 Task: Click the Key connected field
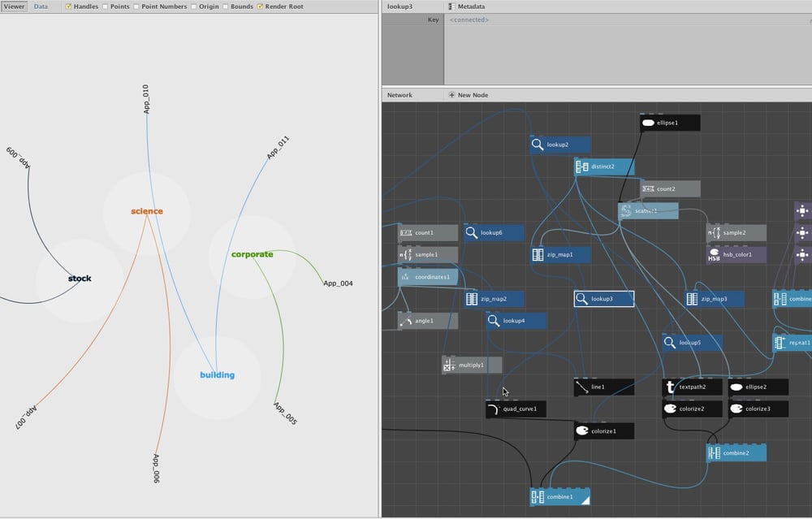click(628, 19)
